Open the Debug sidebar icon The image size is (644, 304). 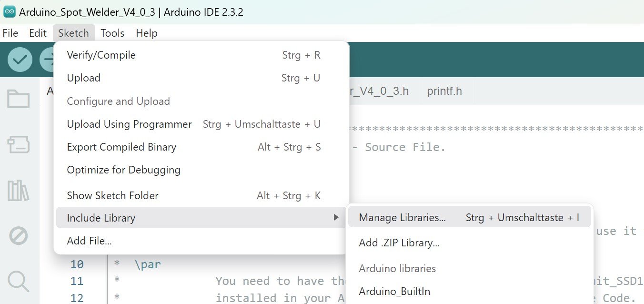tap(19, 236)
